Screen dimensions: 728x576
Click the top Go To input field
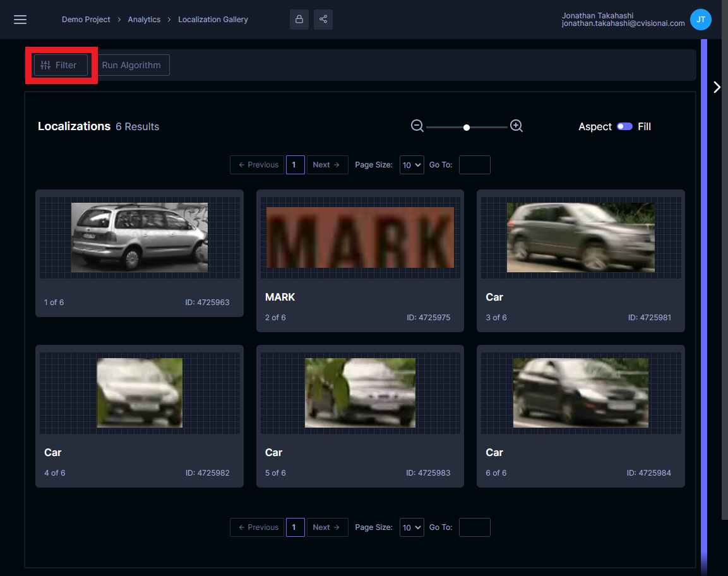[x=474, y=165]
